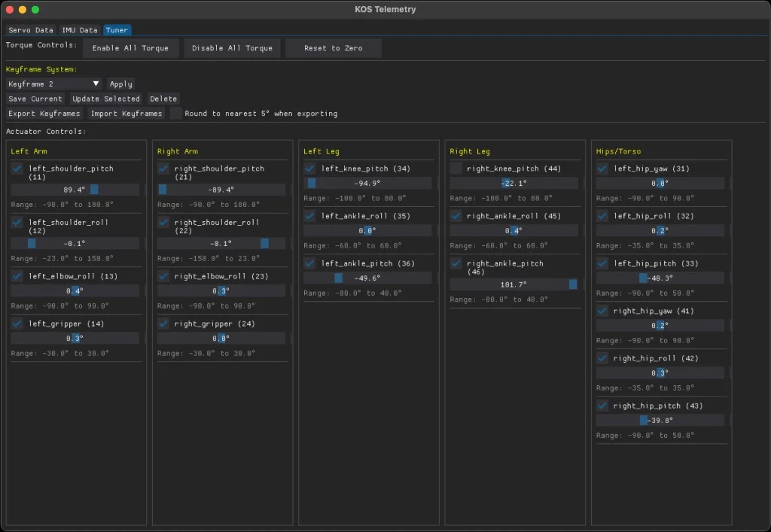This screenshot has height=532, width=771.
Task: Toggle left_shoulder_roll (12) checkbox
Action: point(17,223)
